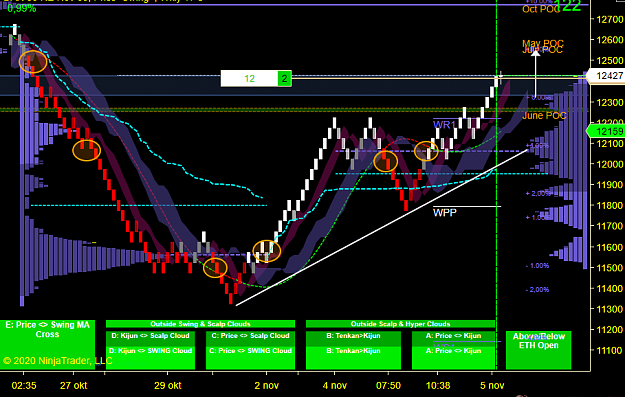
Task: Click the '27 okt' date axis label
Action: coord(74,385)
